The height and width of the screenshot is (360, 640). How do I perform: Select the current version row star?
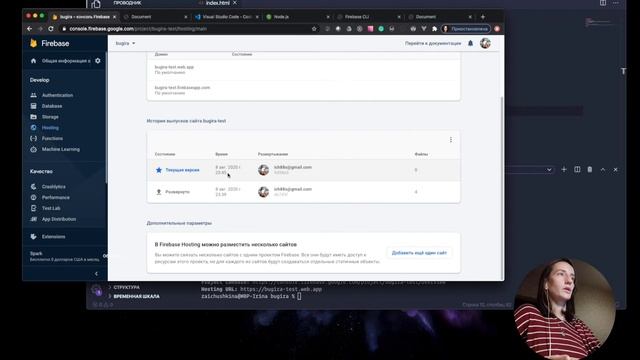[x=159, y=170]
